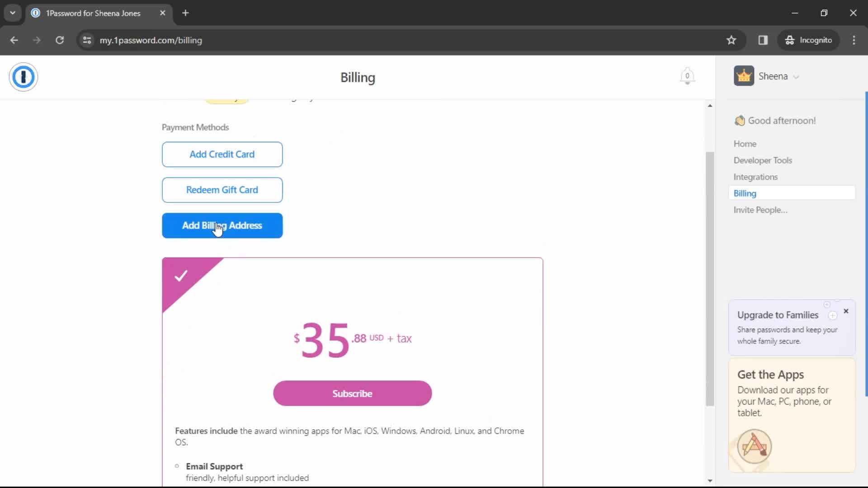Expand the Sheena account dropdown
868x488 pixels.
coord(795,76)
